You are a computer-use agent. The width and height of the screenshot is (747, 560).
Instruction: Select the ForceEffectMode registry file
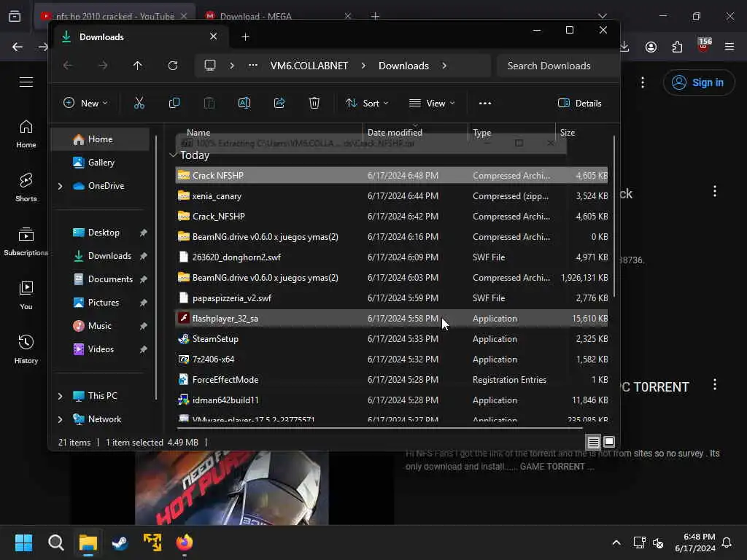(392, 380)
